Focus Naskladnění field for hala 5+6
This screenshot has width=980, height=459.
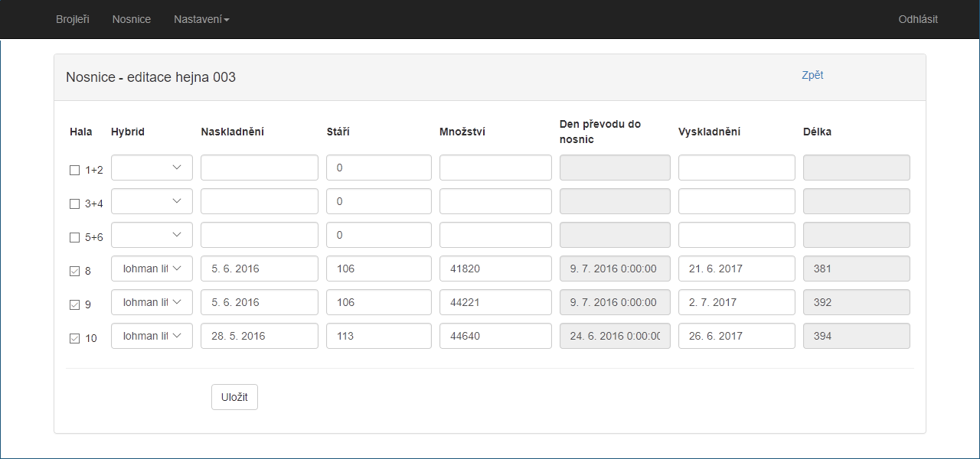pos(260,235)
